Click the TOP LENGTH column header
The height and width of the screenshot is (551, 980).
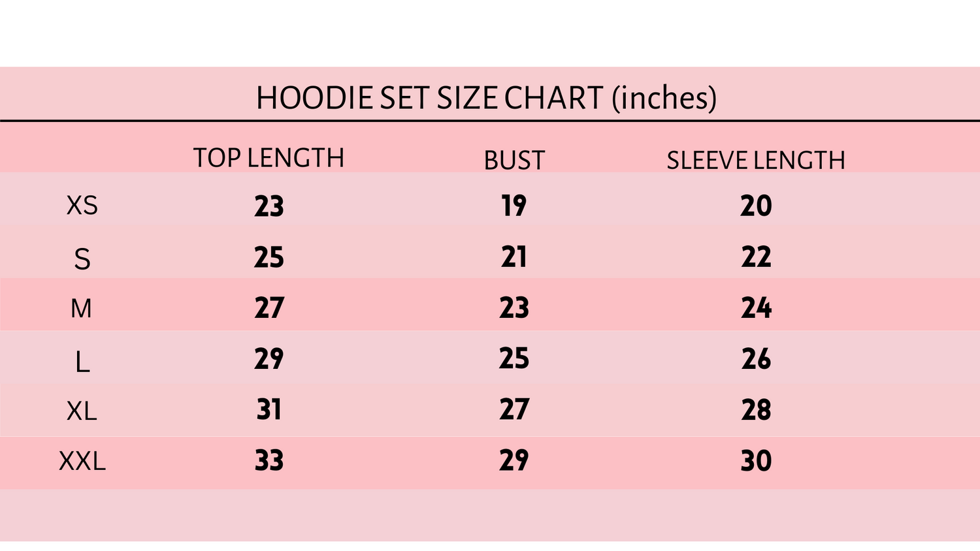269,158
